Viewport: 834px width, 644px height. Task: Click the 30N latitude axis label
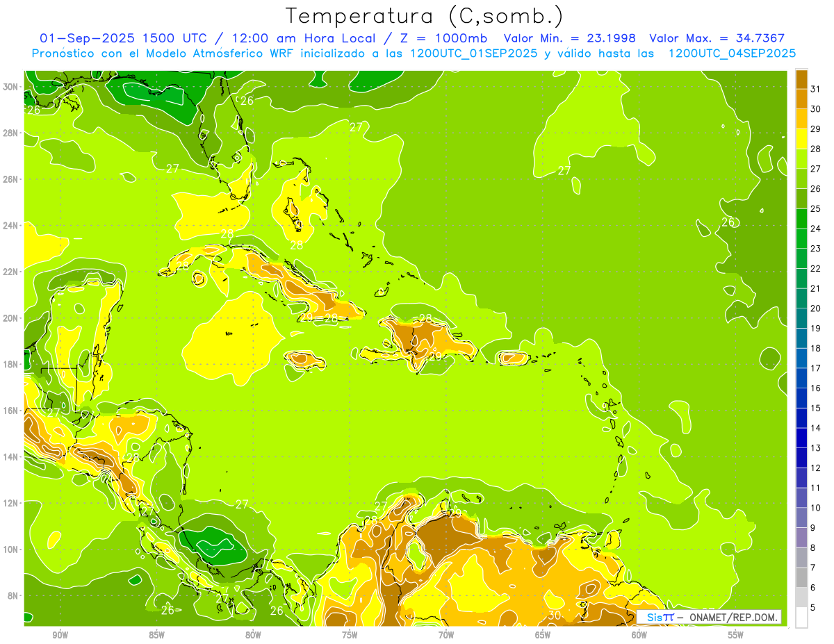point(10,87)
